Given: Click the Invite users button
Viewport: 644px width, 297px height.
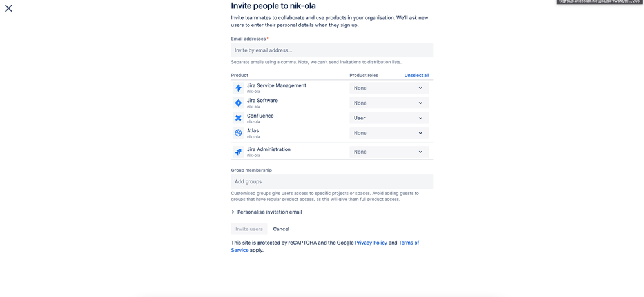Looking at the screenshot, I should coord(249,229).
